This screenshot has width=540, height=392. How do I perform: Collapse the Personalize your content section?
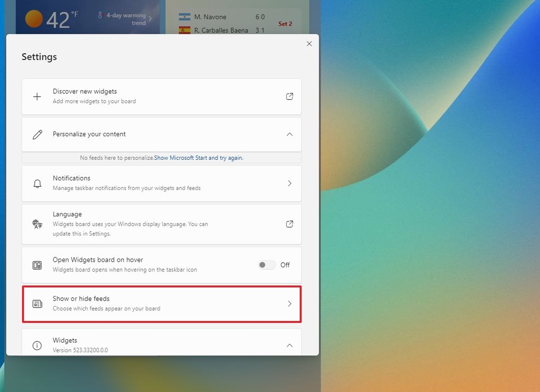[290, 135]
